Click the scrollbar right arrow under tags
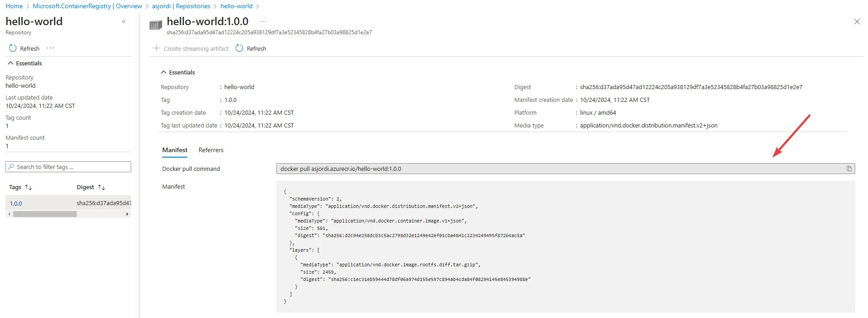 [127, 214]
